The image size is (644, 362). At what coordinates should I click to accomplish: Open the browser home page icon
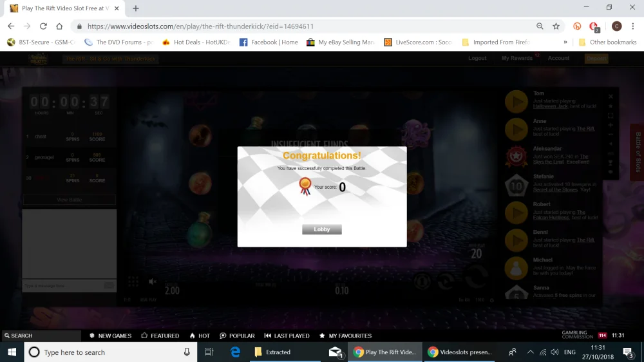click(x=59, y=26)
